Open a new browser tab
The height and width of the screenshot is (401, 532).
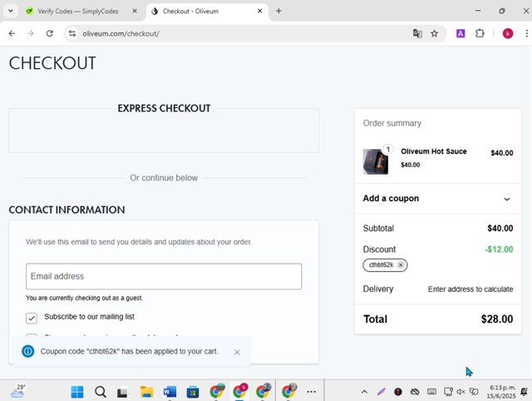(x=278, y=11)
